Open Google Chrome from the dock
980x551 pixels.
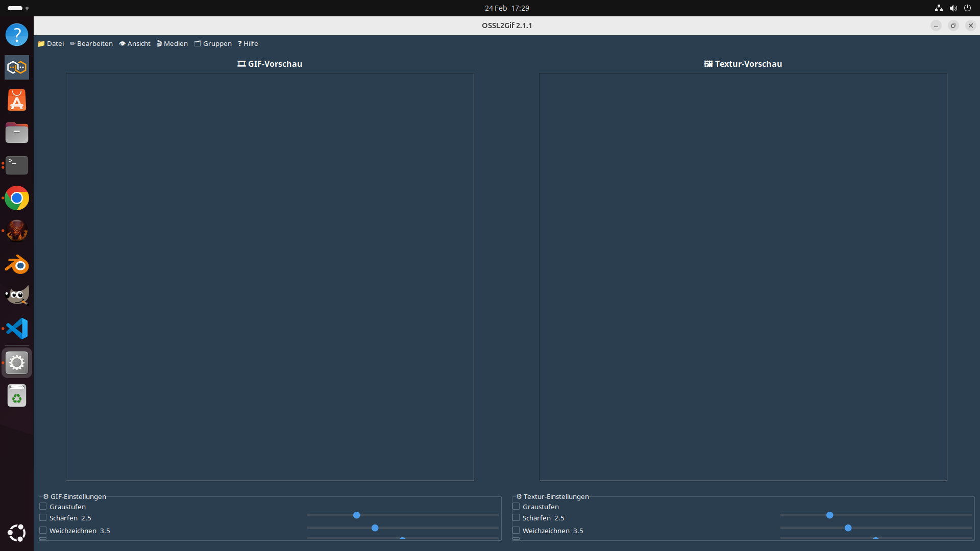[17, 198]
